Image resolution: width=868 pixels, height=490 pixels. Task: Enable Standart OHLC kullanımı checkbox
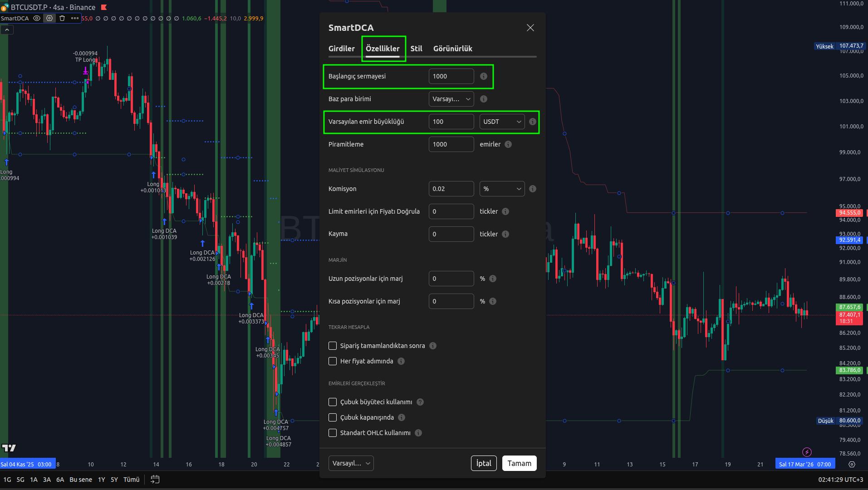(333, 433)
